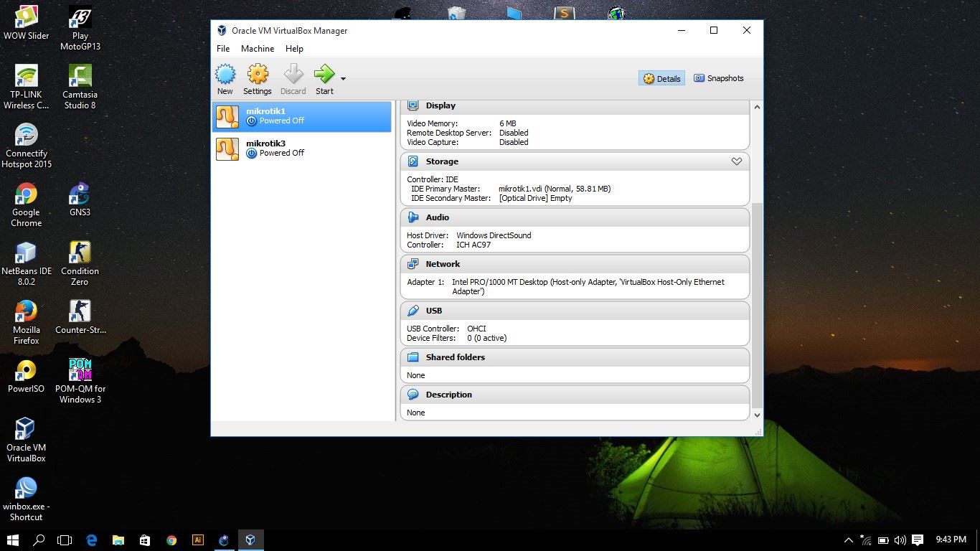Click the volume icon in system tray
Image resolution: width=980 pixels, height=551 pixels.
900,540
